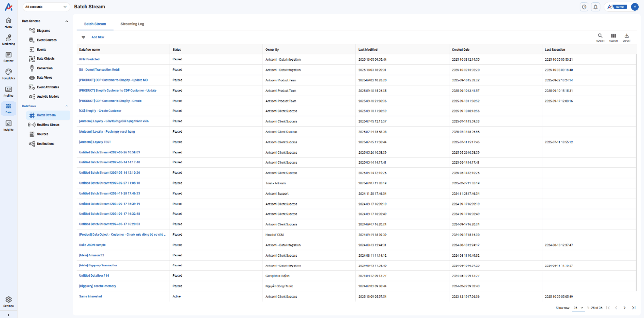Viewport: 644px width, 318px height.
Task: Select the Batch Stream tab
Action: click(x=95, y=24)
